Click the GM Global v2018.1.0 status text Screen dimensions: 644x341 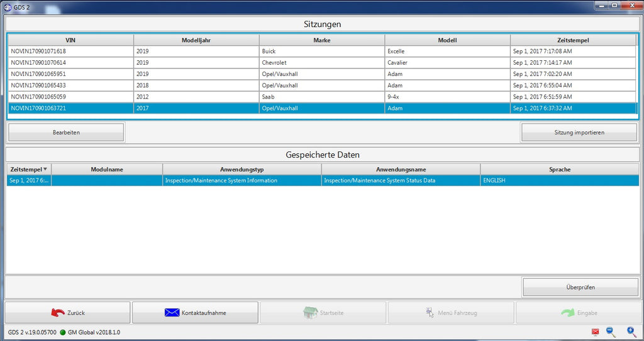94,332
